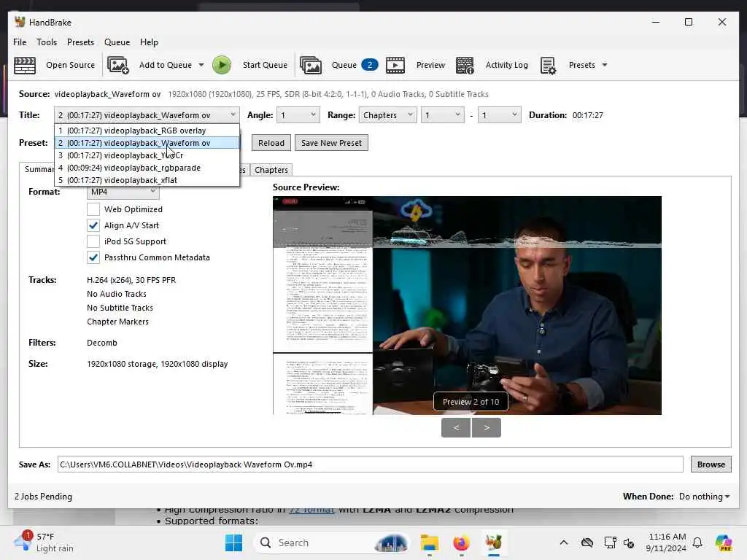
Task: Open File Explorer from the taskbar
Action: [429, 542]
